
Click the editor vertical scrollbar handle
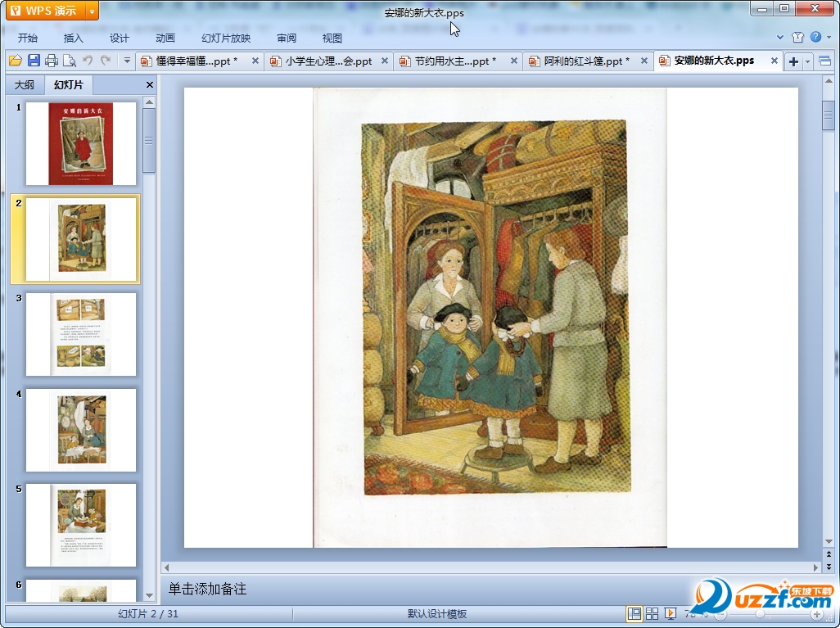(829, 114)
